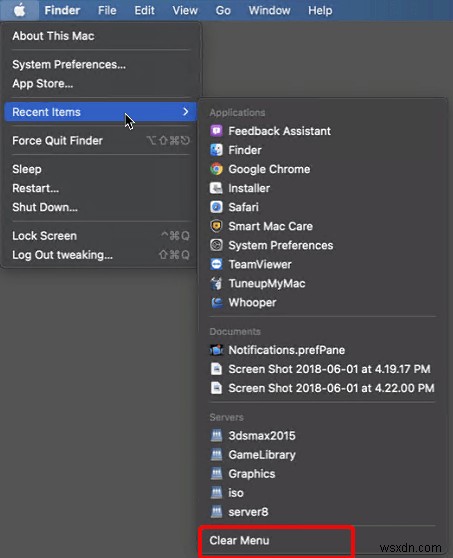Open the Edit menu

tap(144, 10)
